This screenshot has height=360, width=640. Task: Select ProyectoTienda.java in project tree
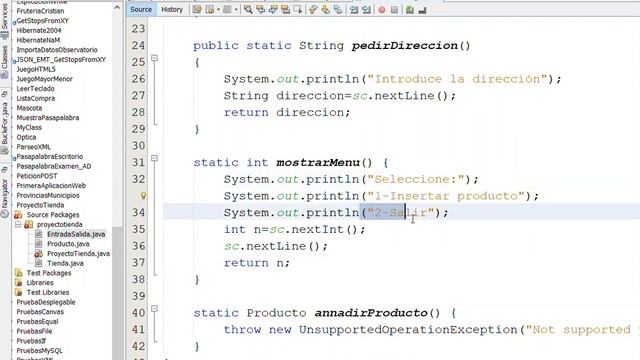click(x=78, y=253)
